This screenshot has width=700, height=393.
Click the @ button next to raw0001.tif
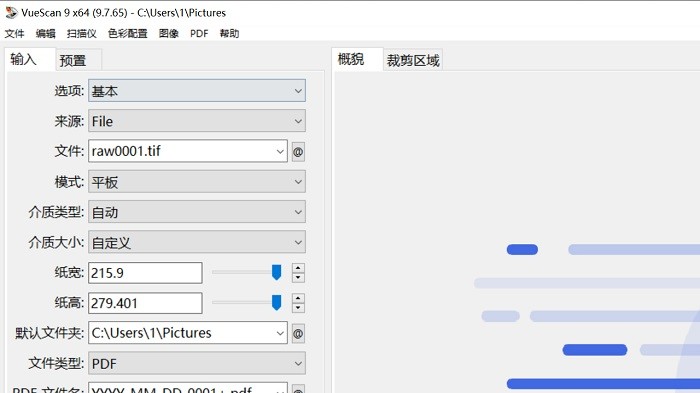(x=298, y=152)
